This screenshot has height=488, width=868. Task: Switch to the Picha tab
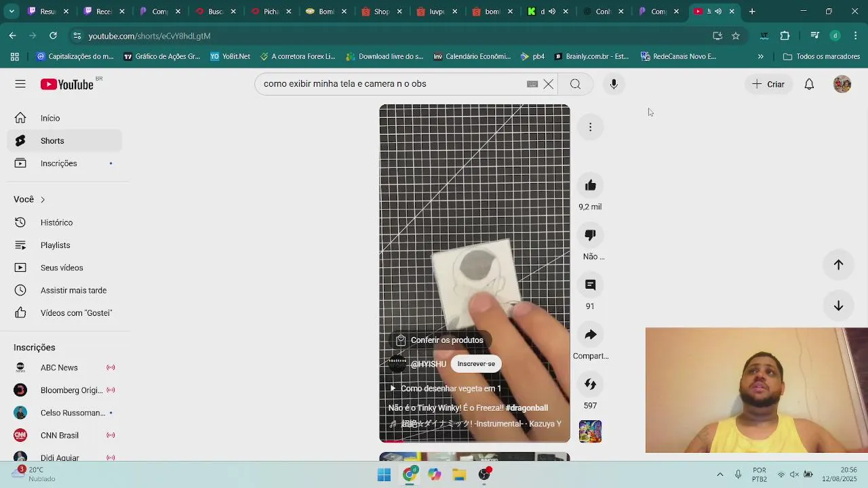(x=271, y=12)
